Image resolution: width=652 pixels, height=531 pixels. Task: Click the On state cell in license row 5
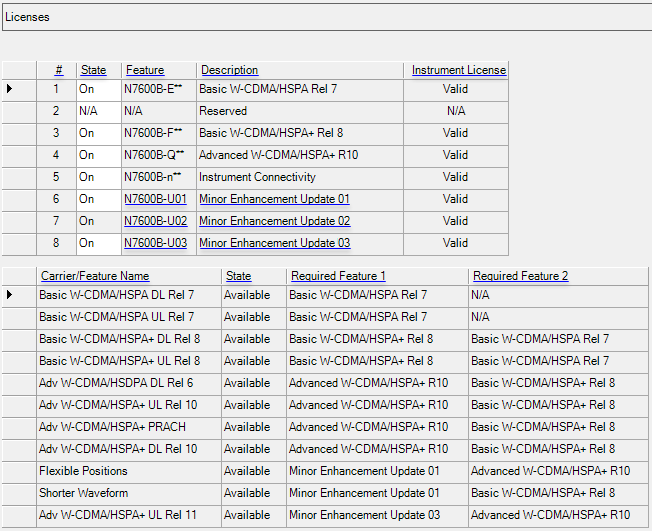99,178
